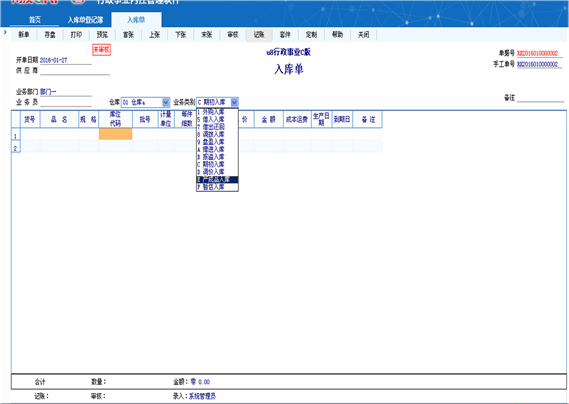Click the 计量单位 column header
Viewport: 569px width, 404px height.
pos(166,119)
